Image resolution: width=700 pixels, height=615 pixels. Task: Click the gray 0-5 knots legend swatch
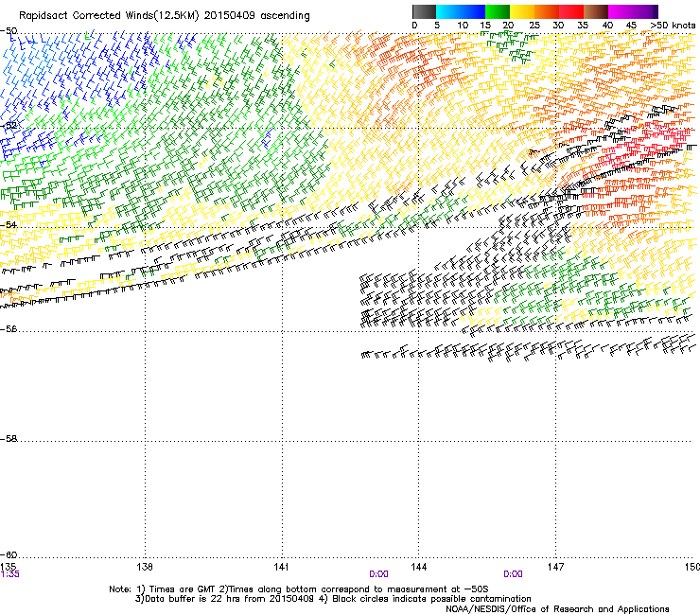tap(424, 11)
